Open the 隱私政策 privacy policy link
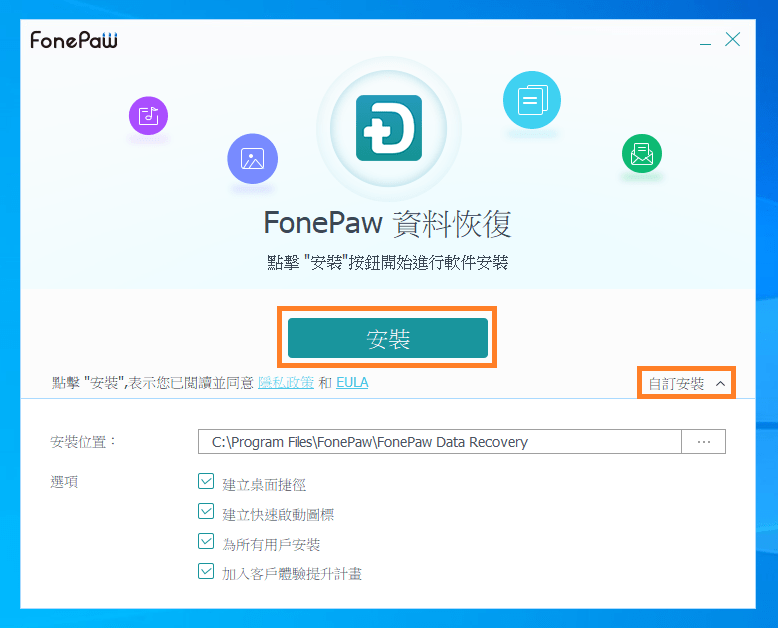778x628 pixels. [286, 382]
